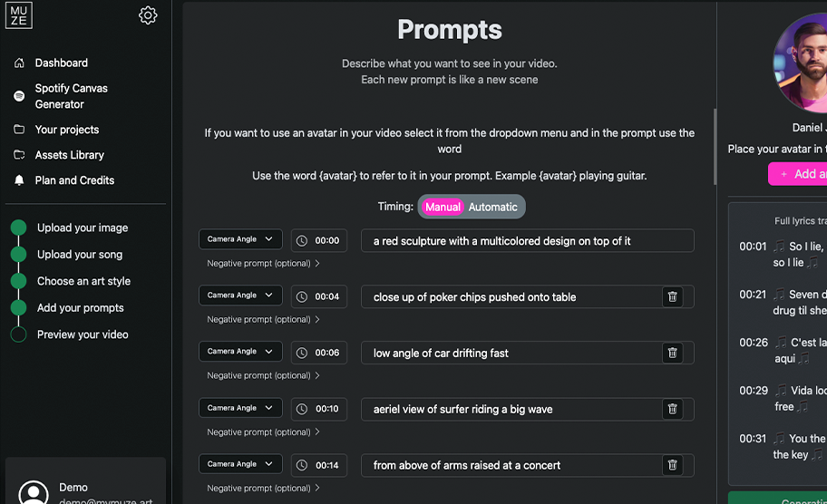This screenshot has width=827, height=504.
Task: Switch timing to Automatic
Action: [492, 207]
